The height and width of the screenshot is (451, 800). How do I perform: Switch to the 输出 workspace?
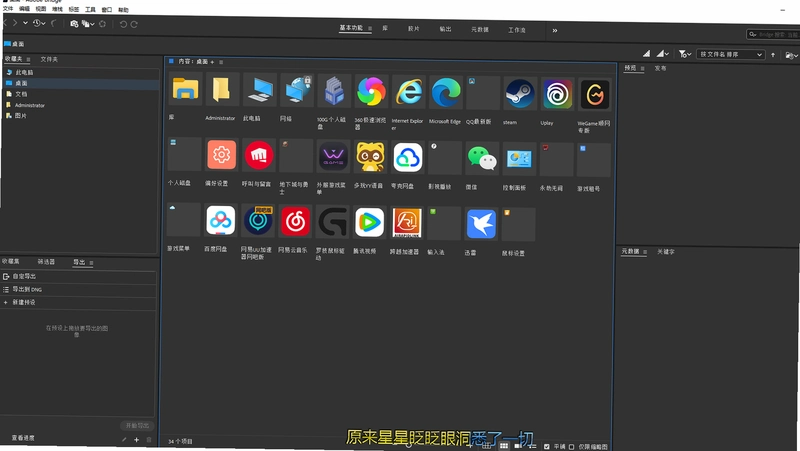click(445, 29)
